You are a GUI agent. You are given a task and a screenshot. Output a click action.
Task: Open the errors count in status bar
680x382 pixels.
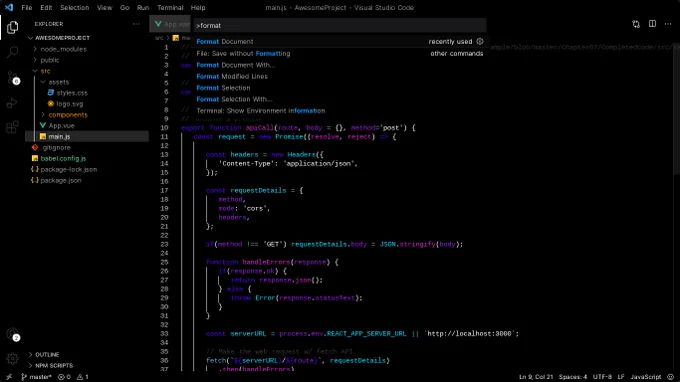click(x=64, y=377)
